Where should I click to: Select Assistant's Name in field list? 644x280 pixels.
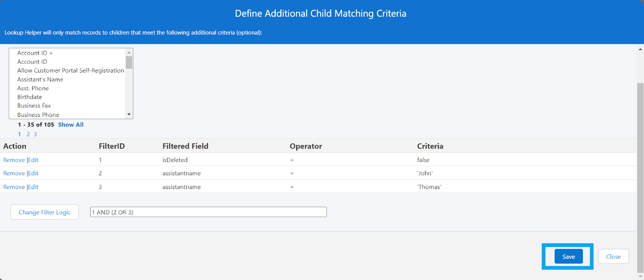pyautogui.click(x=40, y=79)
